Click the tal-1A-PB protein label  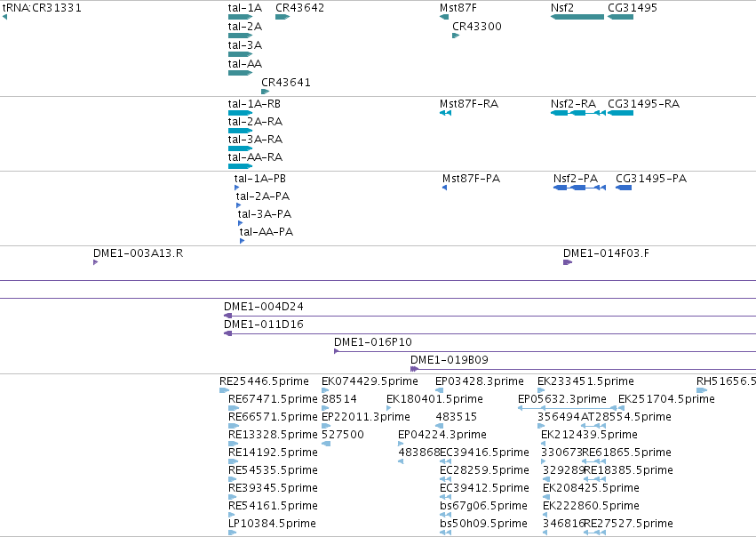coord(260,179)
